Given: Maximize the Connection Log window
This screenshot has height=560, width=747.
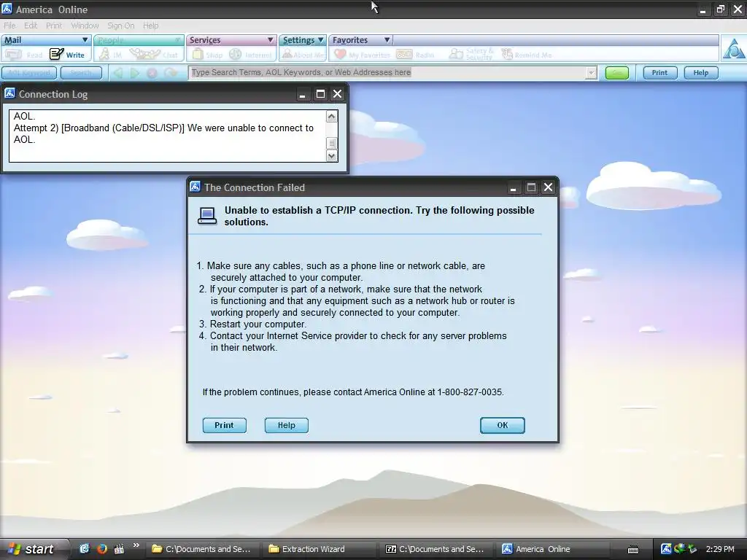Looking at the screenshot, I should click(x=321, y=94).
